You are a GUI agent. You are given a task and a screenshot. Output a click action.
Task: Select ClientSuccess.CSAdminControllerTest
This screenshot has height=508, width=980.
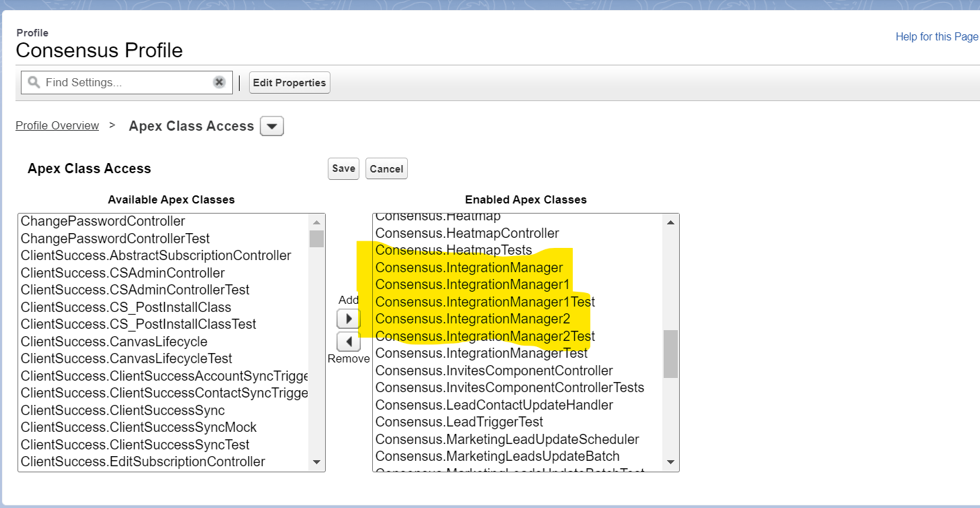coord(163,290)
